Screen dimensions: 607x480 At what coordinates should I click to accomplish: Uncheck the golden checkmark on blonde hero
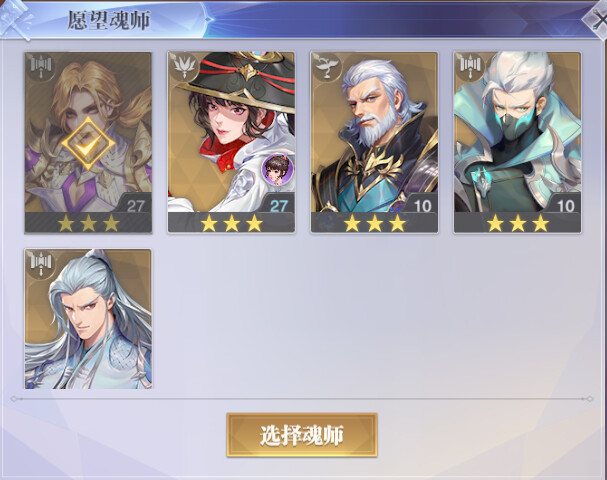pos(88,144)
